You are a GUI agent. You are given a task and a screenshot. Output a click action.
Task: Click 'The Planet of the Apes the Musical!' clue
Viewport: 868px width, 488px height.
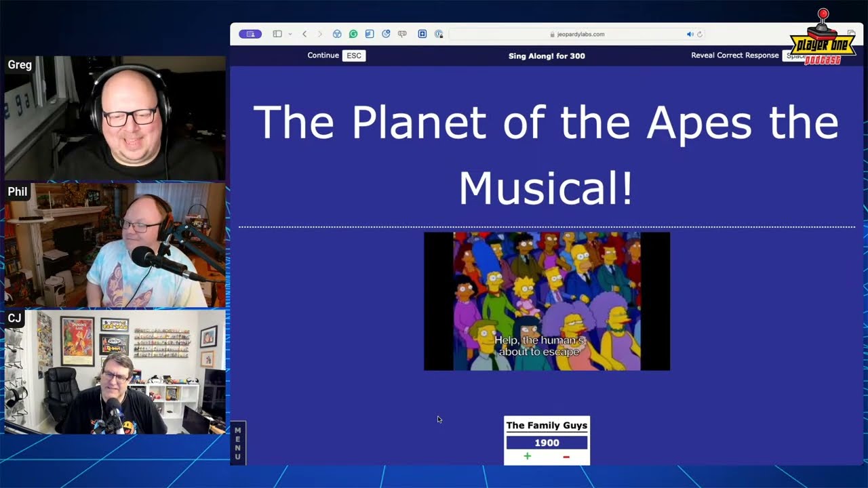pos(547,155)
